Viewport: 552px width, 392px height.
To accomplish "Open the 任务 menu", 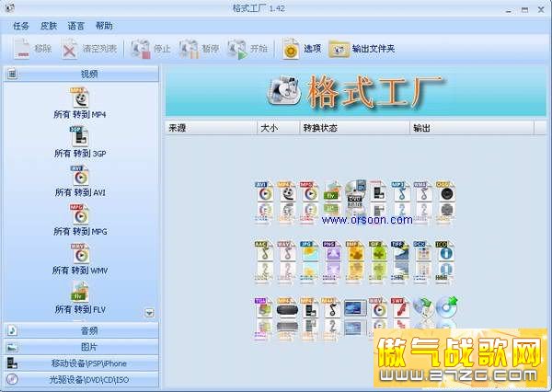I will pos(21,26).
